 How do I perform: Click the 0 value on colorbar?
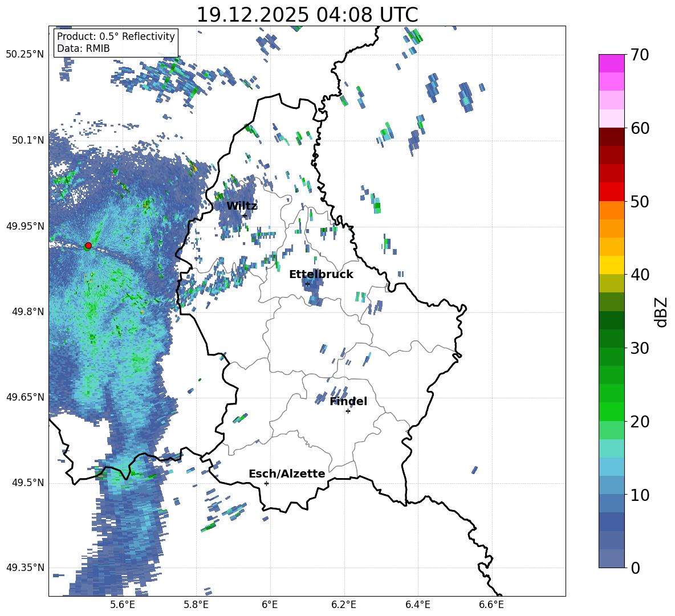pyautogui.click(x=635, y=568)
